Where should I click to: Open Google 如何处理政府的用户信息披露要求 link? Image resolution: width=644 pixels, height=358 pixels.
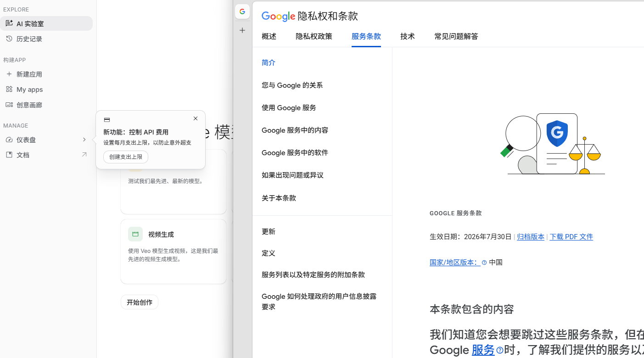pos(319,302)
